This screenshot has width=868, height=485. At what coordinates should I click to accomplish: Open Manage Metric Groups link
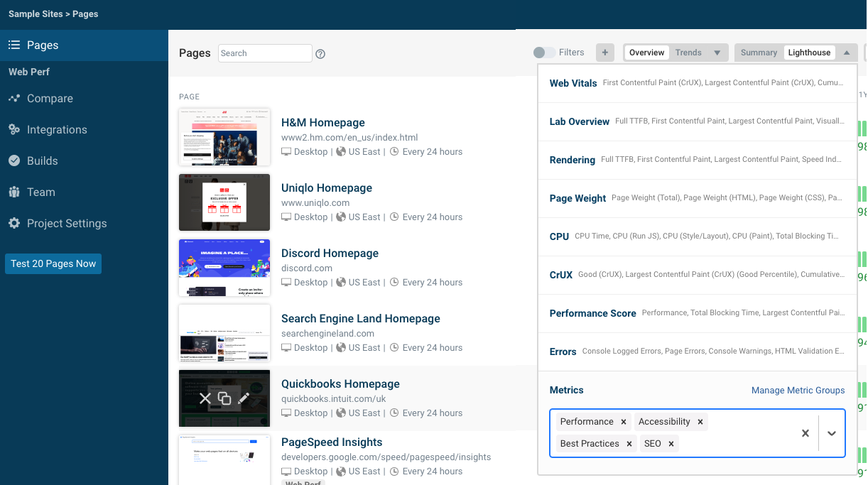point(798,391)
